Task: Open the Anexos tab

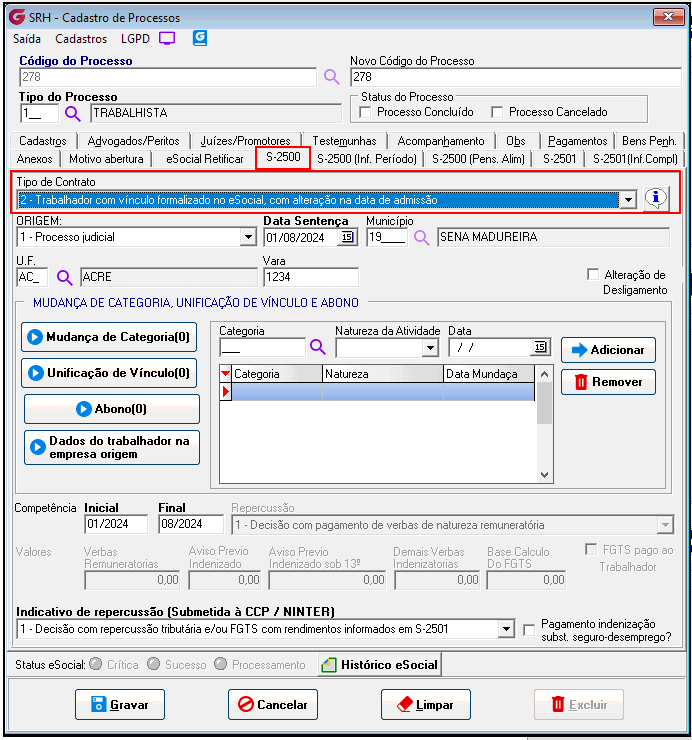Action: (x=34, y=159)
